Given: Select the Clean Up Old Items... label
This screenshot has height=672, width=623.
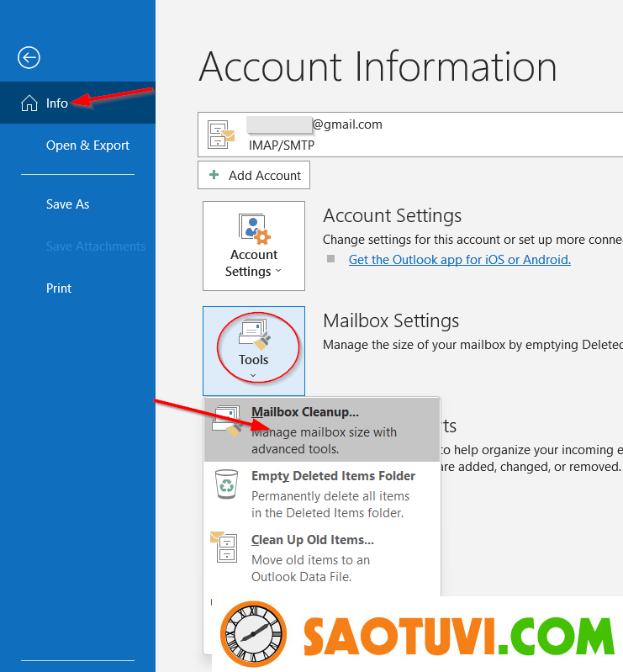Looking at the screenshot, I should coord(312,540).
